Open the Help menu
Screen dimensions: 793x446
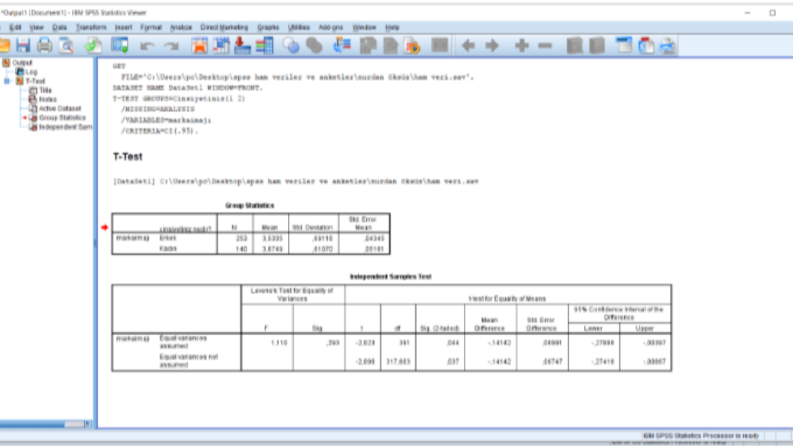point(392,27)
